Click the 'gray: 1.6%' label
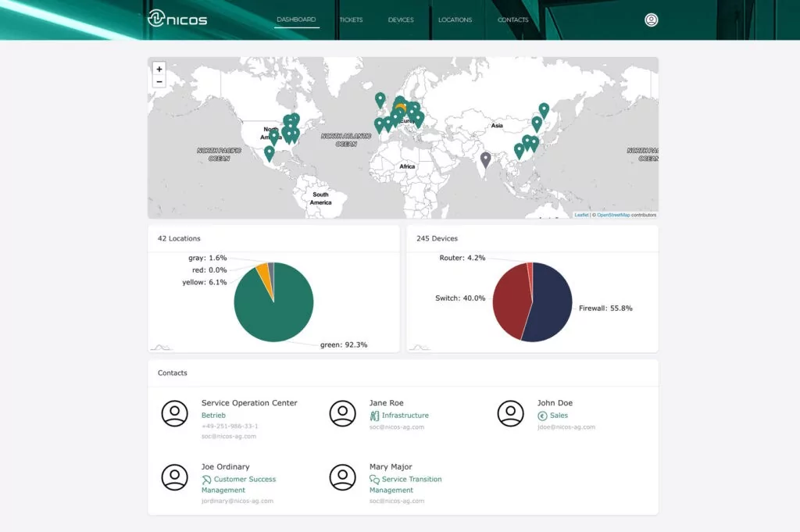This screenshot has width=800, height=532. click(x=208, y=258)
